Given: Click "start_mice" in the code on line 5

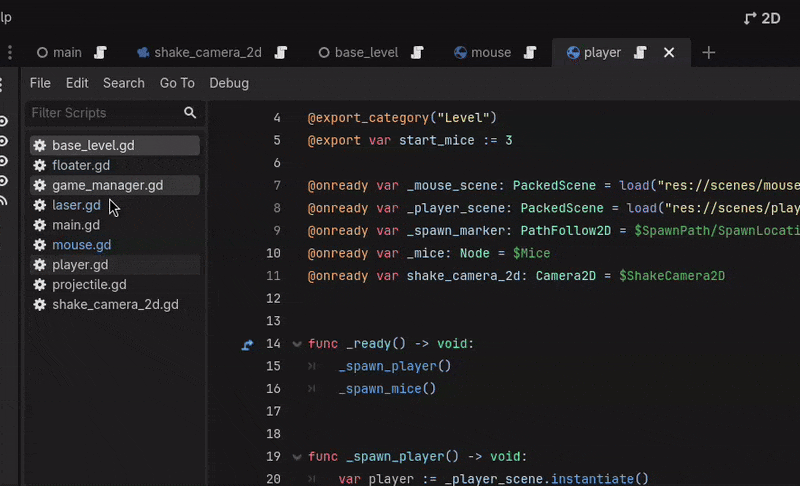Looking at the screenshot, I should [x=437, y=140].
